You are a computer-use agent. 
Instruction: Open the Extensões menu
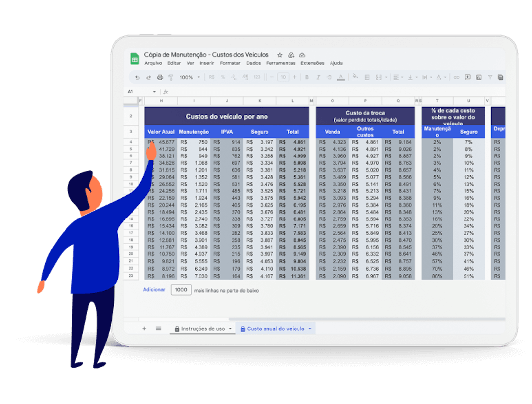312,63
